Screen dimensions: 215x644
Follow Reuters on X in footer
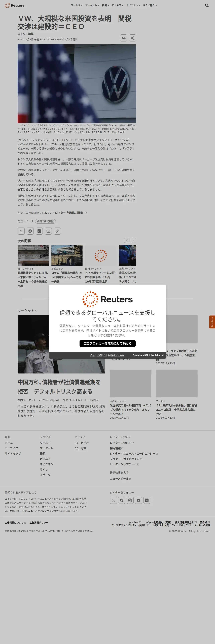(113, 500)
